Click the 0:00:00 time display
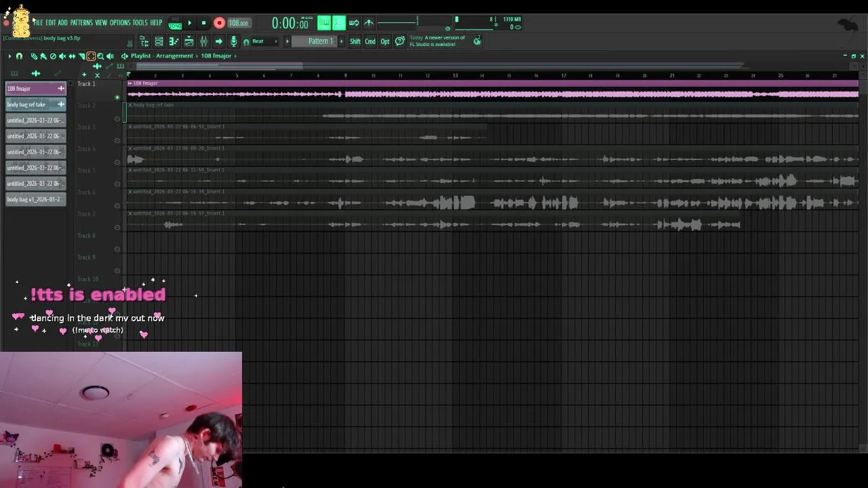Screen dimensions: 868x488 290,24
